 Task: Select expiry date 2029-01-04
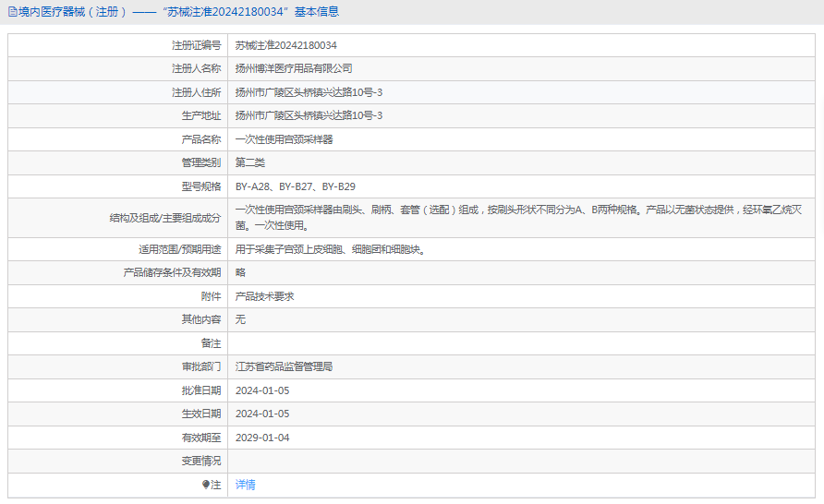click(262, 438)
